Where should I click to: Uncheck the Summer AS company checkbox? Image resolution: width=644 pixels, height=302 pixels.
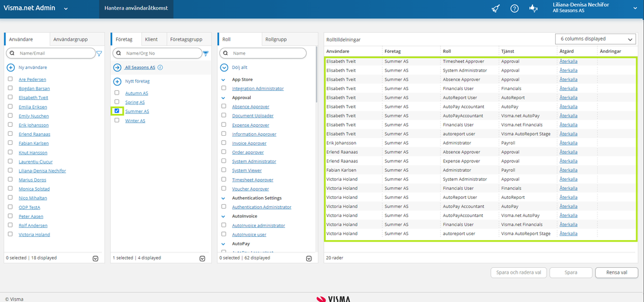pos(117,111)
